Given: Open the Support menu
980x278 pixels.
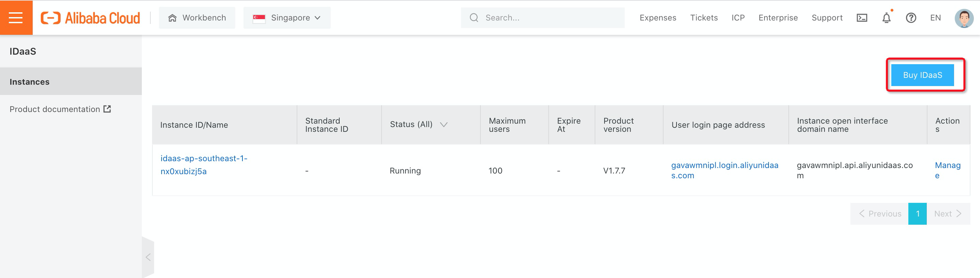Looking at the screenshot, I should pos(827,18).
